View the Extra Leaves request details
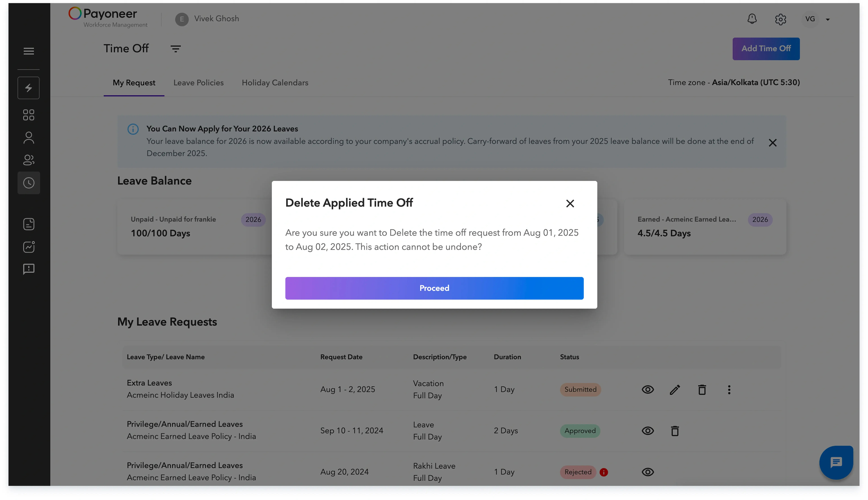868x500 pixels. [647, 389]
